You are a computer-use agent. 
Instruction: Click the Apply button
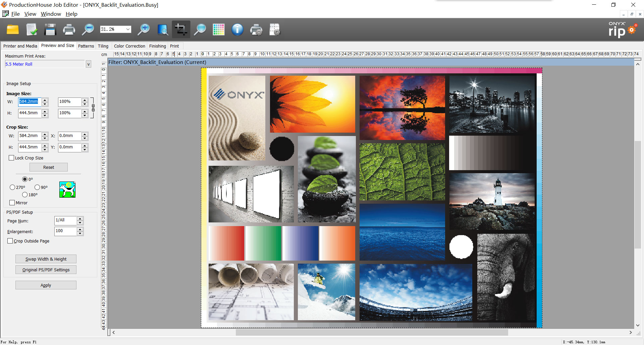pyautogui.click(x=46, y=285)
